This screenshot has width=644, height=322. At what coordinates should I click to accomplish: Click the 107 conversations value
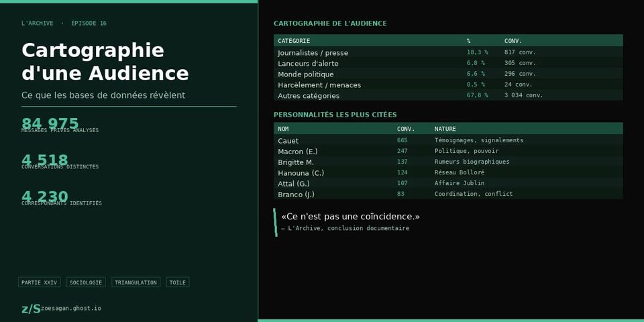pyautogui.click(x=402, y=182)
